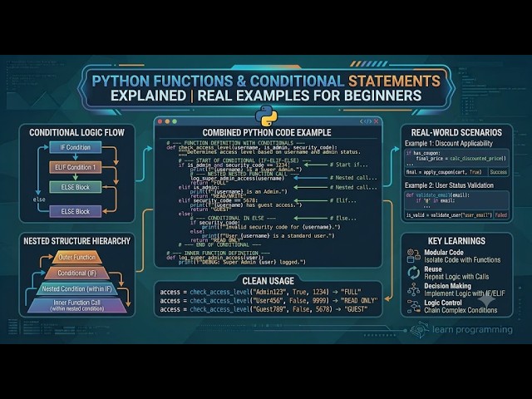Click the 'learn programming' text

472,329
